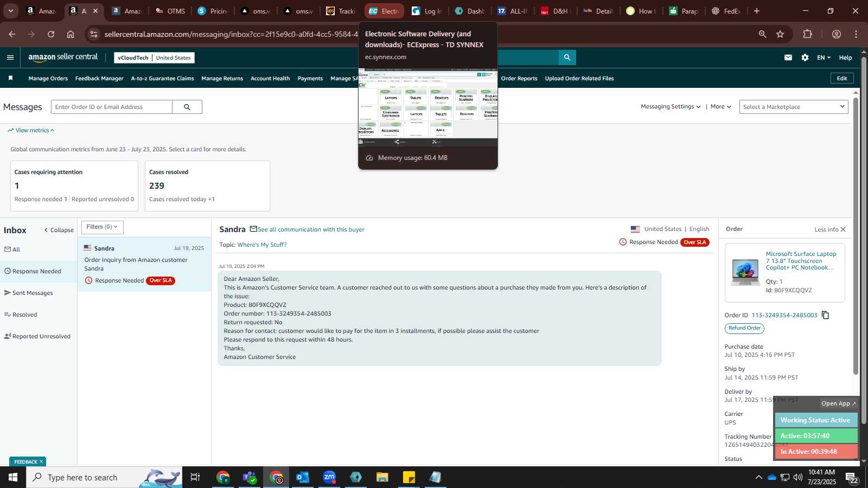Open the vCloudTech United States account switcher
868x488 pixels.
point(154,57)
